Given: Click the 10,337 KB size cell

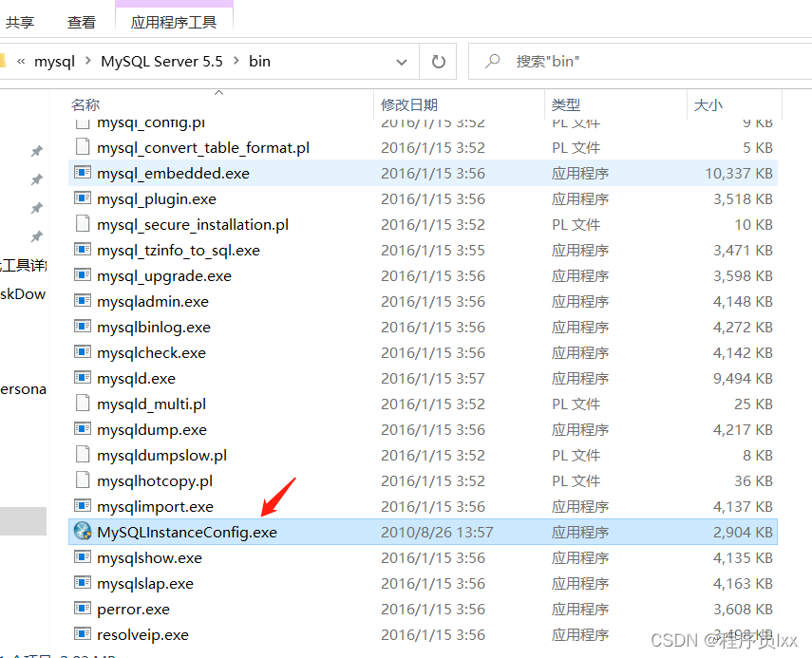Looking at the screenshot, I should 739,174.
